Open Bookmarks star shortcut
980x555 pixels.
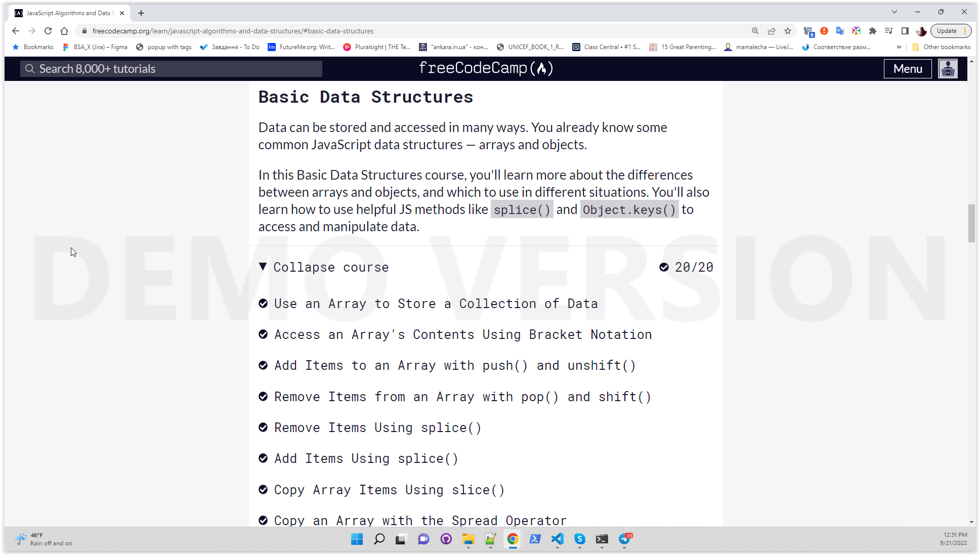(33, 47)
